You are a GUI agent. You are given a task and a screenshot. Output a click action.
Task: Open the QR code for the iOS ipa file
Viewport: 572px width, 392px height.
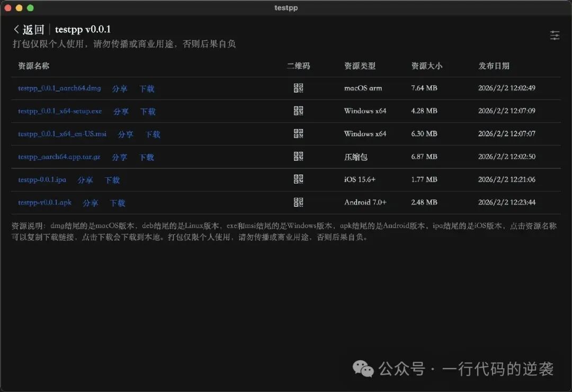[298, 179]
